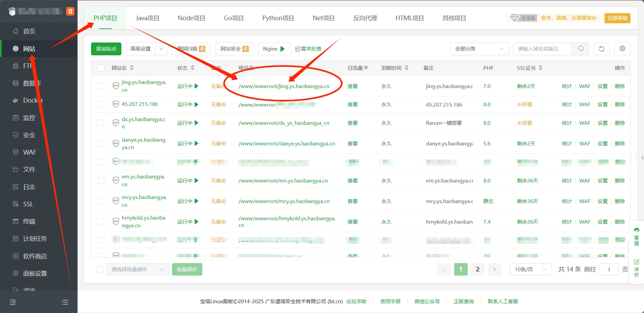Click the WAF shield icon for hmykold.ys.haobangya.cn

116,222
